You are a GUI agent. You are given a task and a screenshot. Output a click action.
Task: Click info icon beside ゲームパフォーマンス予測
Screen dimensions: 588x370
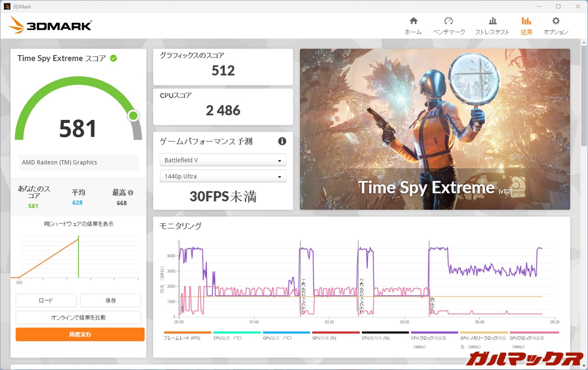pyautogui.click(x=282, y=141)
